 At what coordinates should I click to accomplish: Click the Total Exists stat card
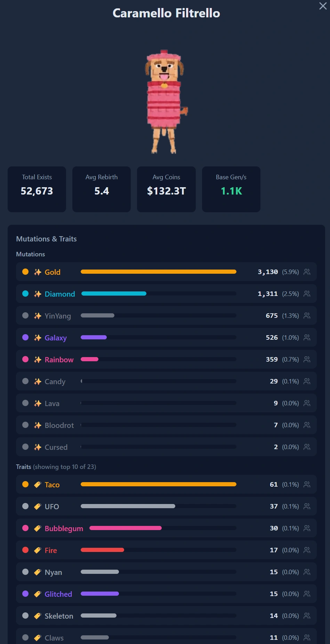(37, 189)
